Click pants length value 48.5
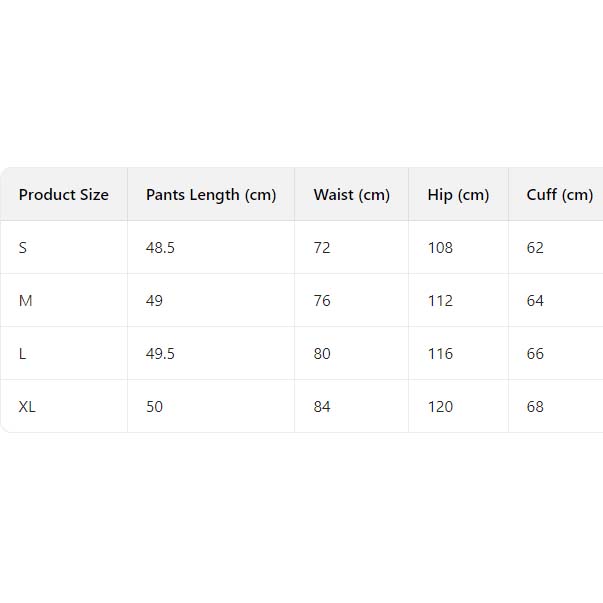The width and height of the screenshot is (603, 603). tap(160, 248)
